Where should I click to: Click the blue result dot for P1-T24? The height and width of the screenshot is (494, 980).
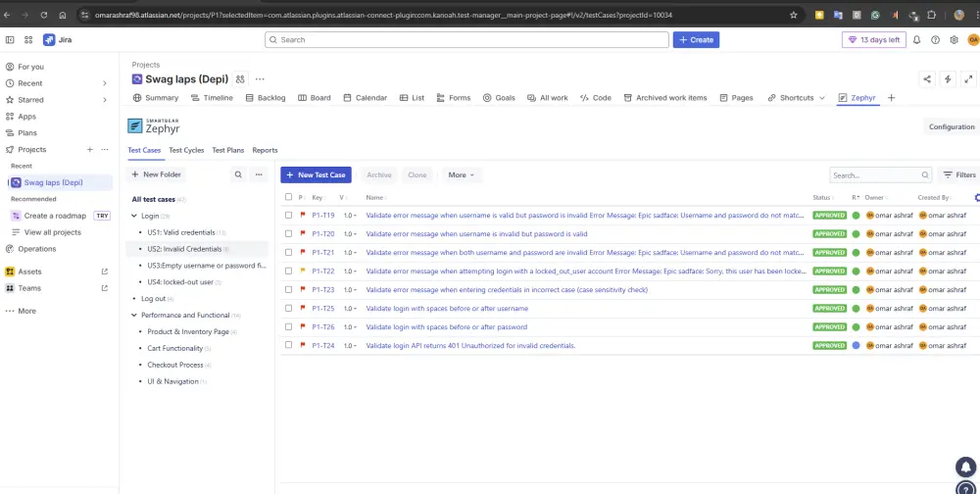tap(856, 345)
